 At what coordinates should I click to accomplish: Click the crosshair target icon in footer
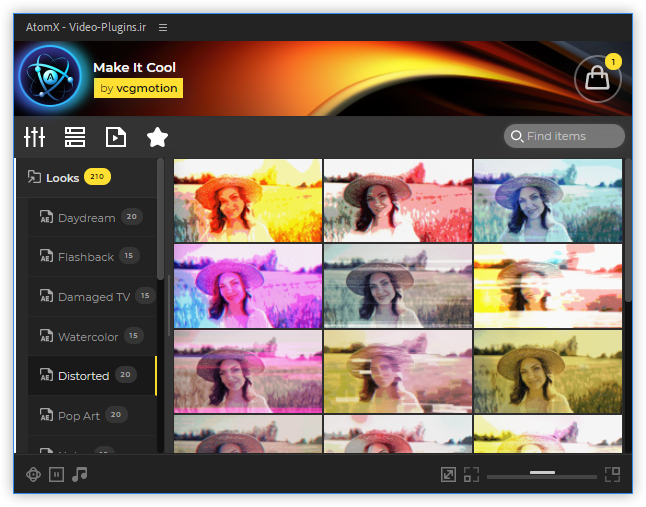click(x=33, y=474)
